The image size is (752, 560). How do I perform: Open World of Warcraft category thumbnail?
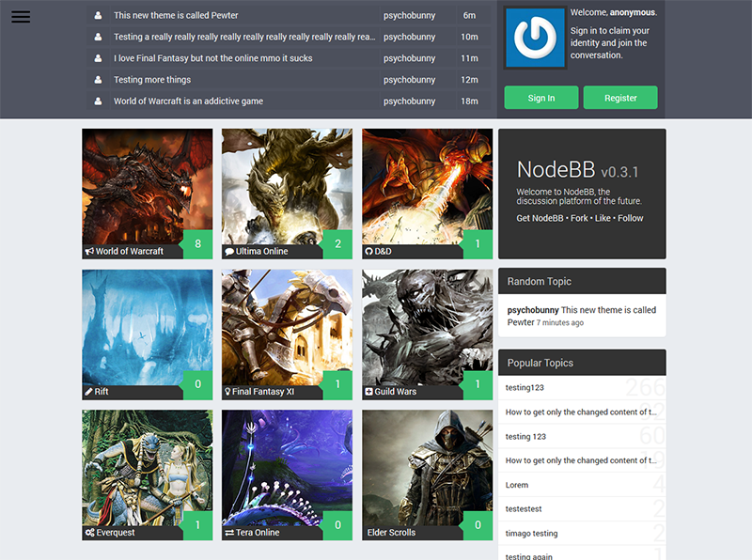coord(148,186)
